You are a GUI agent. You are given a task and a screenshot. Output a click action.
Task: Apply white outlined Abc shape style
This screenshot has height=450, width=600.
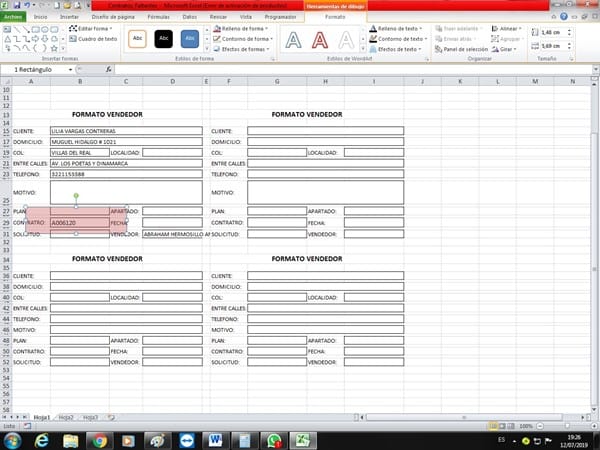coord(137,39)
